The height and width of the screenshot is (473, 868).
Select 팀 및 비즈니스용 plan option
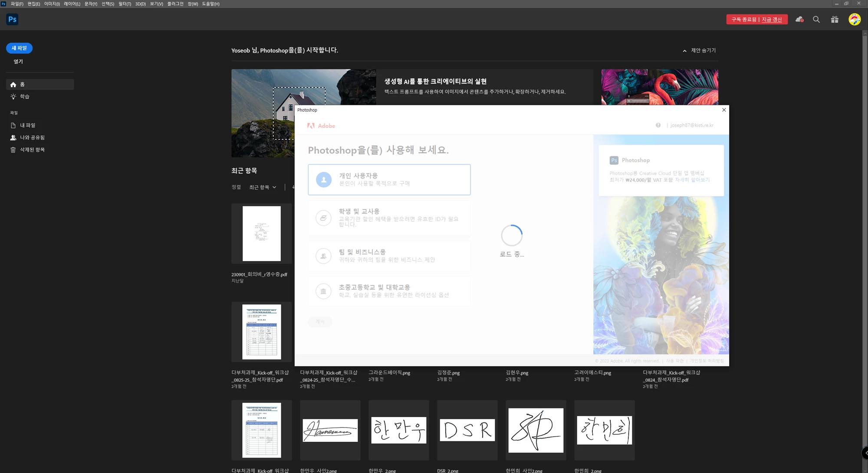click(x=389, y=256)
